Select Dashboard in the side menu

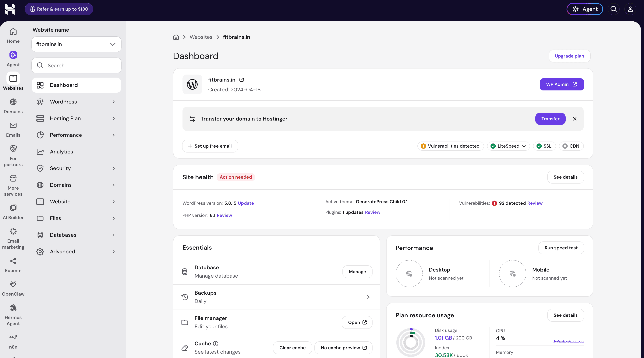point(76,85)
